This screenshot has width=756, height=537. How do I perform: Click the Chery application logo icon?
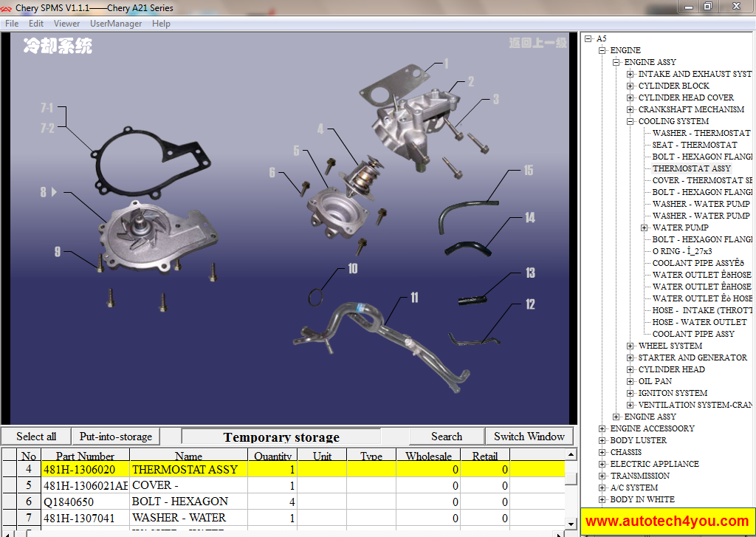(6, 8)
